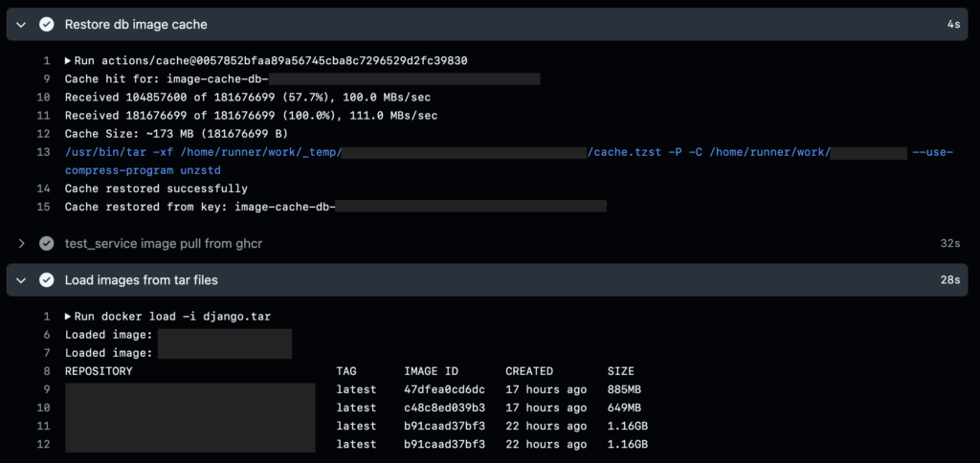Click the 32s duration of the test_service step

point(949,244)
